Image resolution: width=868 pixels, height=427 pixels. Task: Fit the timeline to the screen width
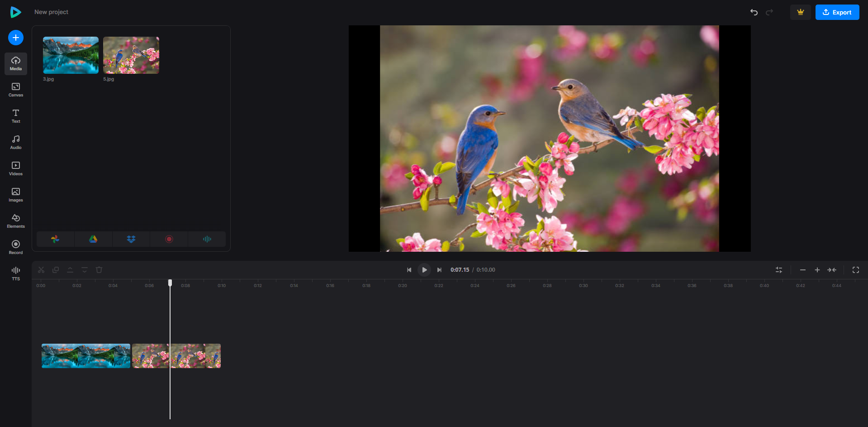pyautogui.click(x=832, y=269)
